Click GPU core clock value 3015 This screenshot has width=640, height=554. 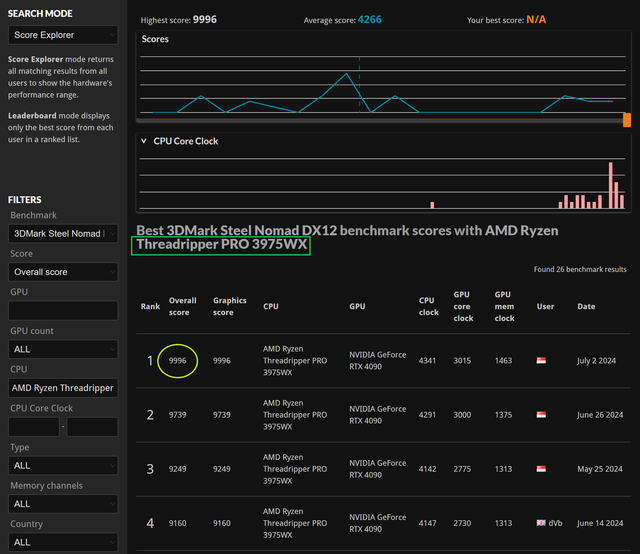[462, 360]
